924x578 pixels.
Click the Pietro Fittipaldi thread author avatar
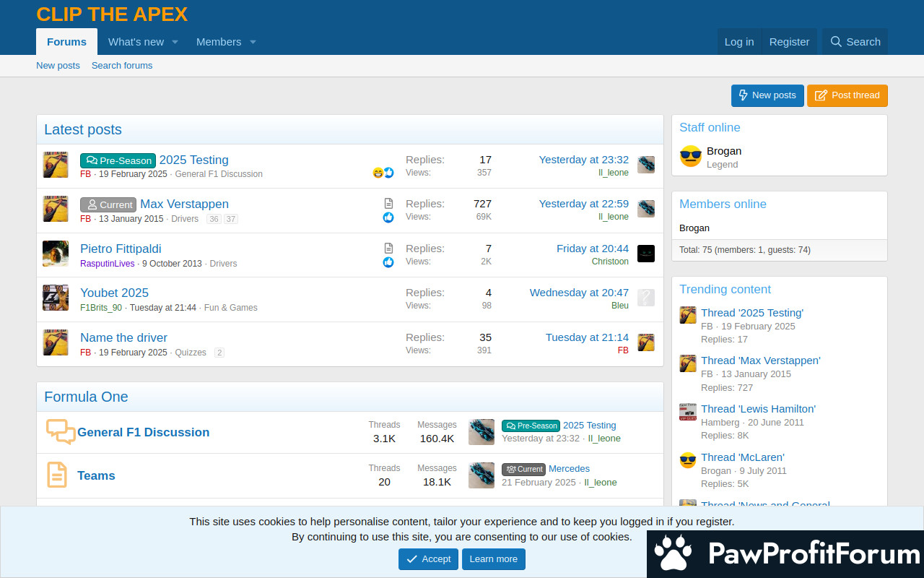tap(56, 254)
